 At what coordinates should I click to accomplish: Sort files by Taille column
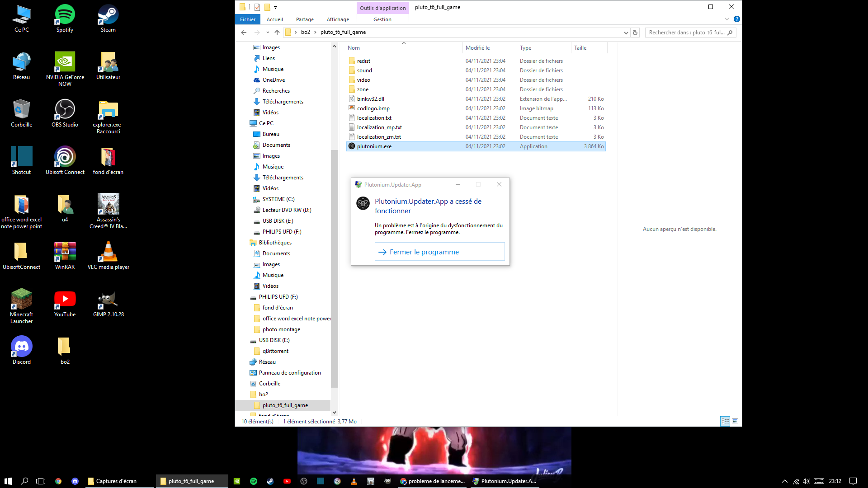589,48
